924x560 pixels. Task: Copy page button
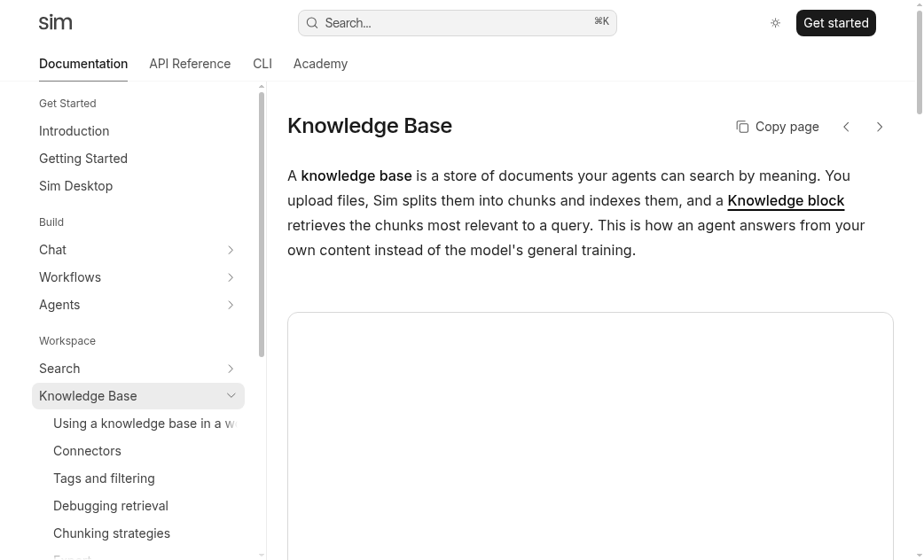(x=778, y=127)
